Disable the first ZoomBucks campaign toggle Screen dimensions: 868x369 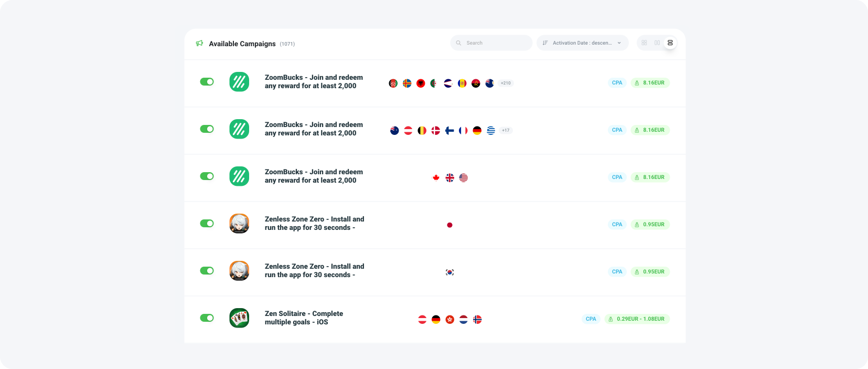(x=207, y=82)
